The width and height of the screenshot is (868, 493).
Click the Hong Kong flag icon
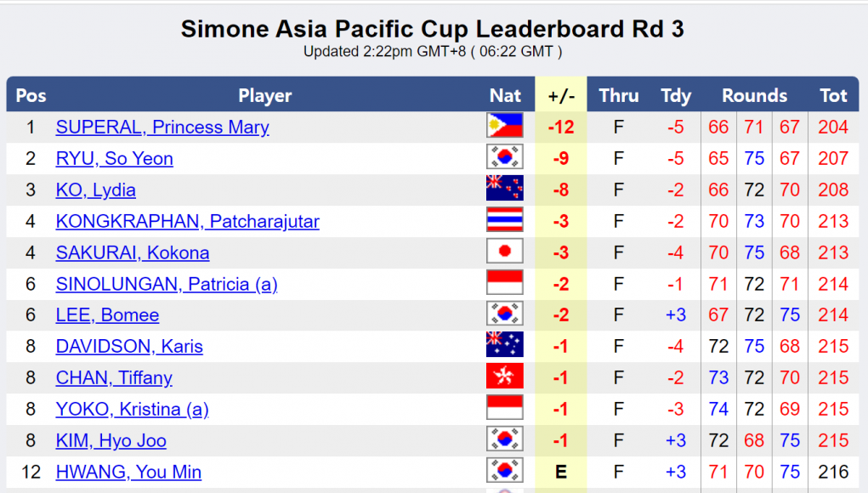point(504,377)
